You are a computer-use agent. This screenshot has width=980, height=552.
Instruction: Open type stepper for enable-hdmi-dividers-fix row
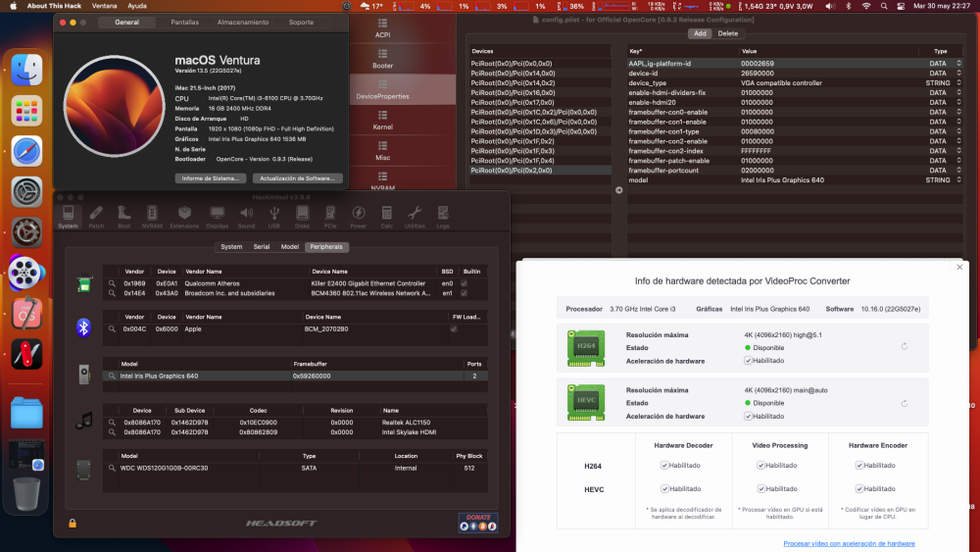pyautogui.click(x=958, y=92)
